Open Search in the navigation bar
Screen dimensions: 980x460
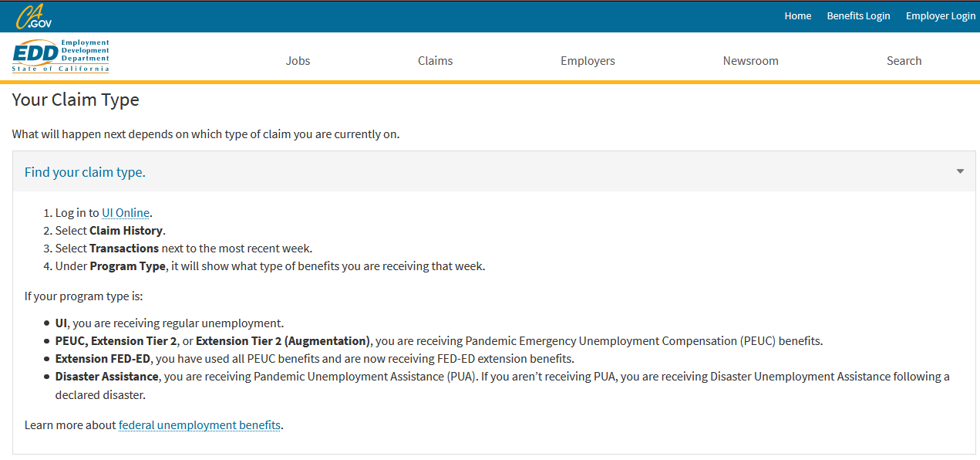pyautogui.click(x=904, y=60)
